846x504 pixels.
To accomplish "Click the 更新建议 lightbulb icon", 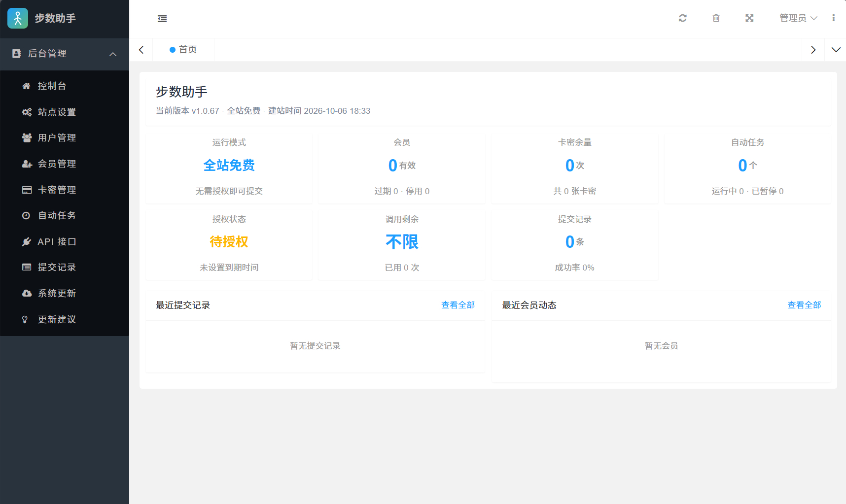I will [x=25, y=320].
